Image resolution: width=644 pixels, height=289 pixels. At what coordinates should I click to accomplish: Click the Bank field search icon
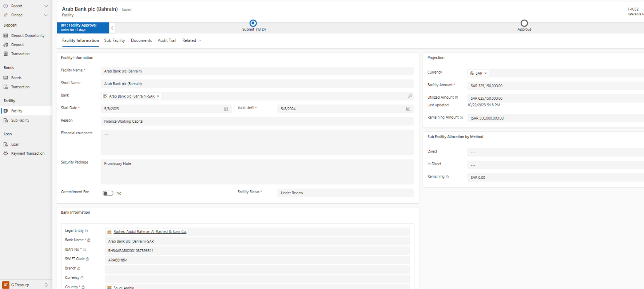410,96
